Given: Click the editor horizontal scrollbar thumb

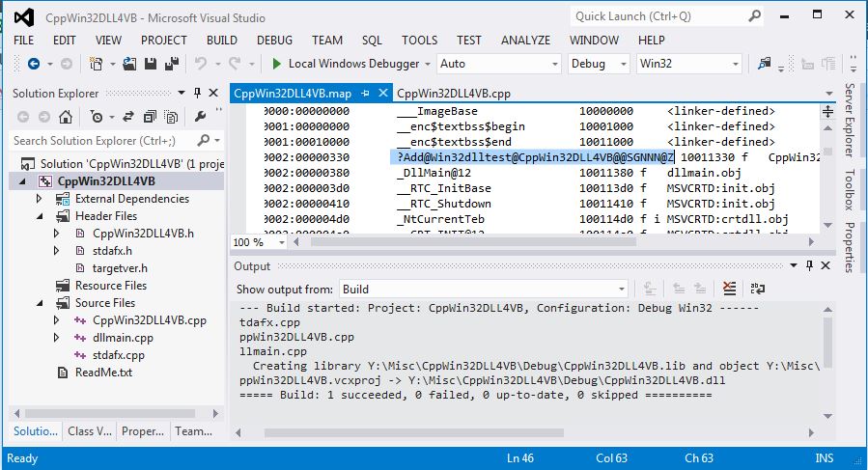Looking at the screenshot, I should click(x=473, y=242).
